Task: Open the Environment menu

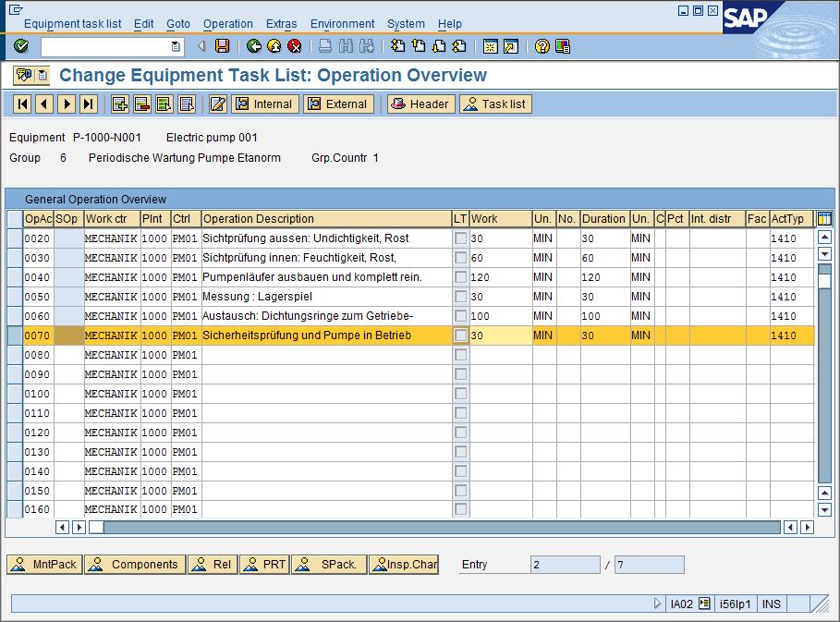Action: pos(342,24)
